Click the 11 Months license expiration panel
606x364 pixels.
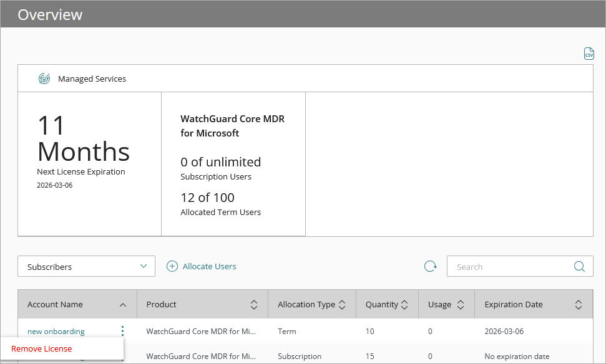[x=89, y=164]
